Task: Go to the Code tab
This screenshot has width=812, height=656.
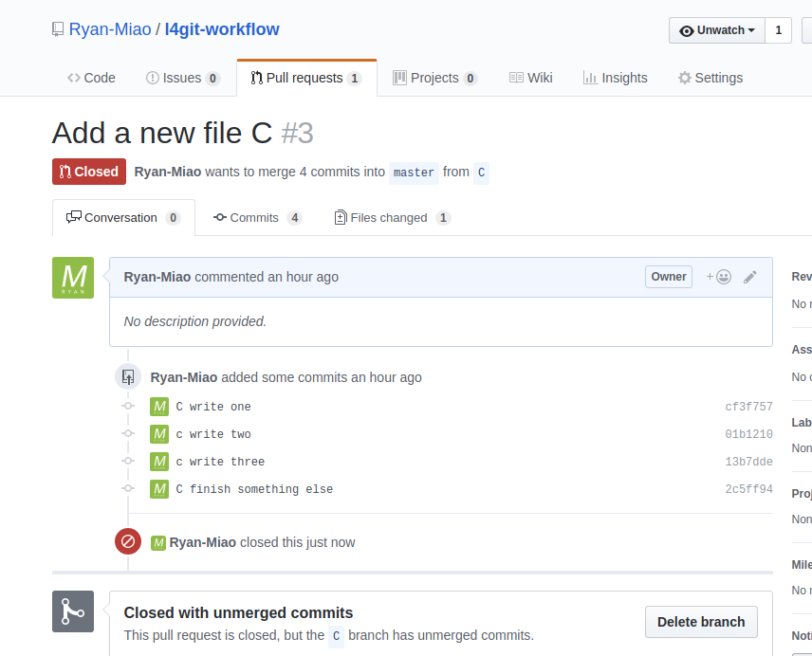Action: [91, 78]
